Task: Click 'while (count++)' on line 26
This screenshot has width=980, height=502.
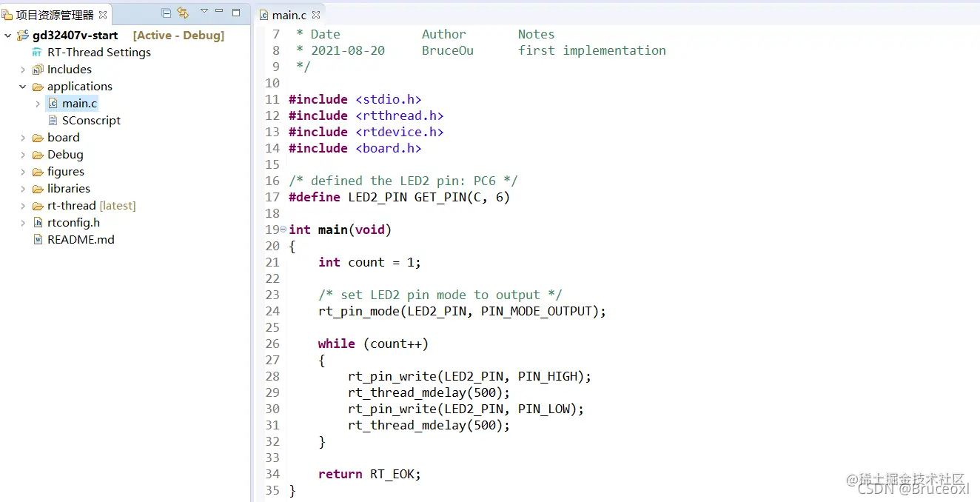Action: 373,344
